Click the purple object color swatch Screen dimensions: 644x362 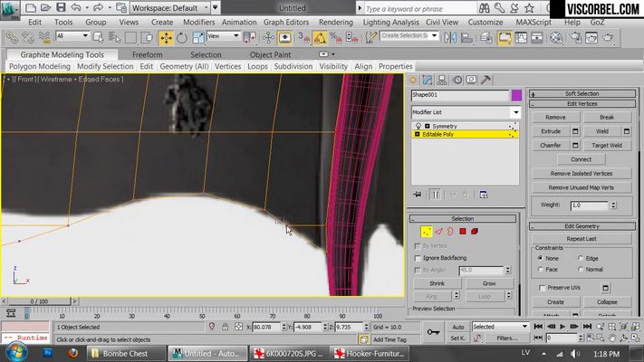[516, 95]
